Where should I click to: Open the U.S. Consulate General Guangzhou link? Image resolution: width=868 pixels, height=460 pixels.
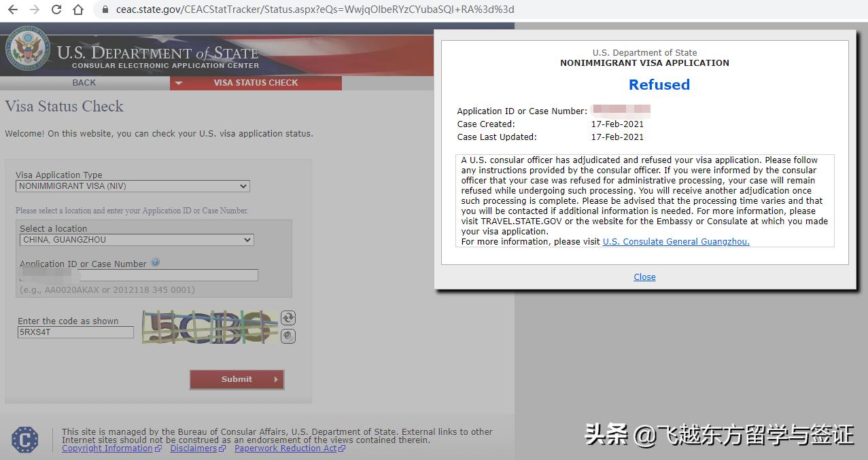point(676,241)
